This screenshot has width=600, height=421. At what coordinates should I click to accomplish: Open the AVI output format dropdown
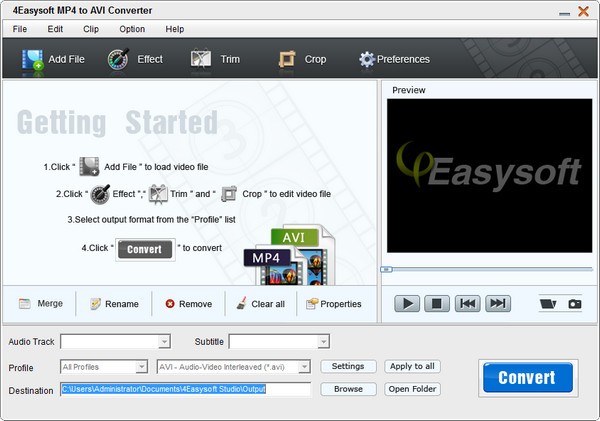pos(304,367)
